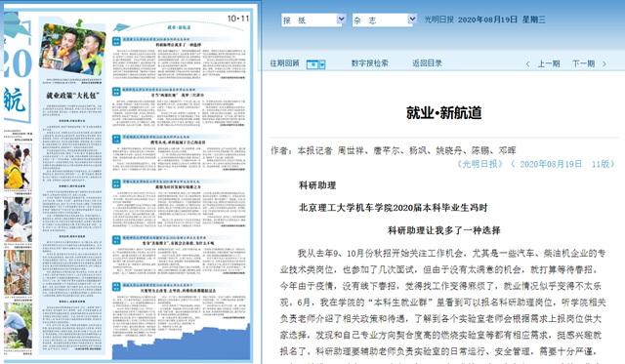The image size is (625, 364).
Task: Go to previous issue 上一期
Action: tap(549, 63)
